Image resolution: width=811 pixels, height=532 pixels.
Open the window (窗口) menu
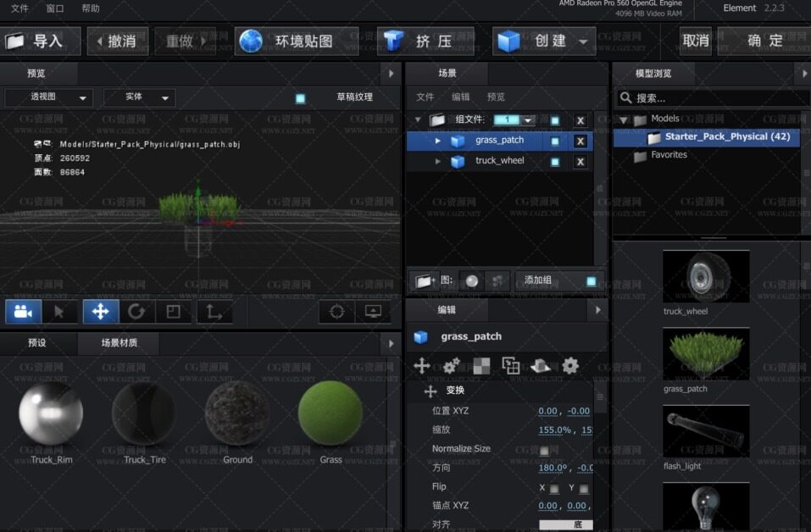tap(54, 8)
